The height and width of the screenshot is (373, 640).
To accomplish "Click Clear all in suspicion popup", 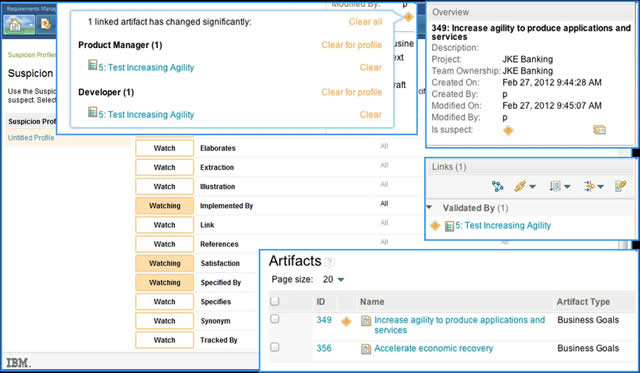I will (365, 22).
